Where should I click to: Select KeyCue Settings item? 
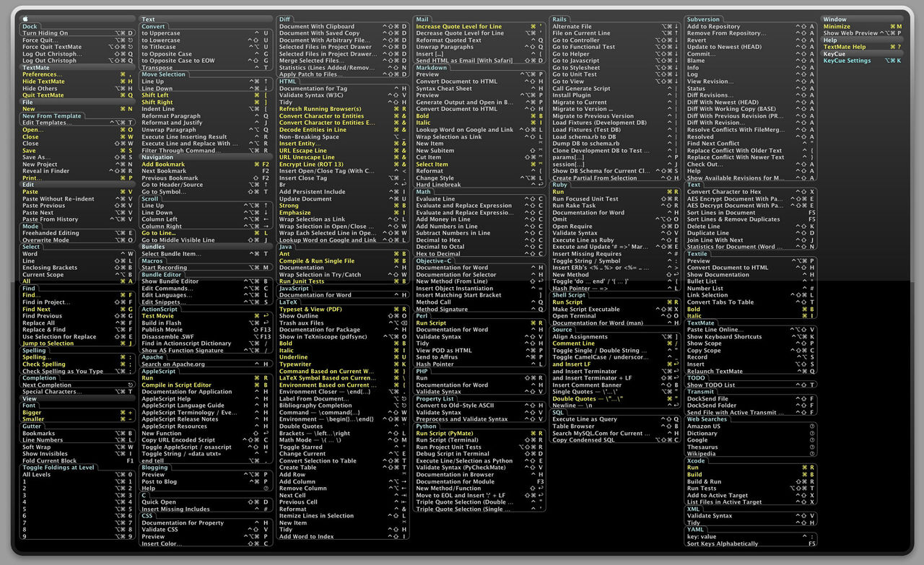click(847, 61)
